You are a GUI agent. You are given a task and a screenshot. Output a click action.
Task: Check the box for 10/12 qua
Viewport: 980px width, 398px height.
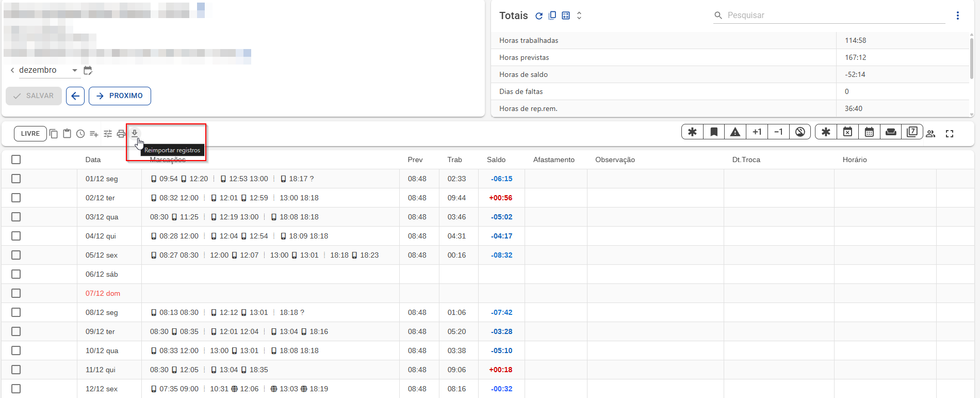16,351
